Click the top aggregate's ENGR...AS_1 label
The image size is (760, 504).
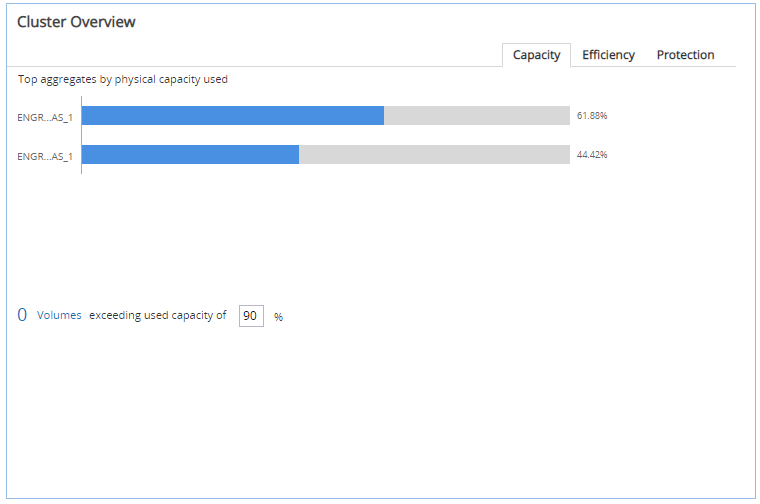[x=45, y=117]
